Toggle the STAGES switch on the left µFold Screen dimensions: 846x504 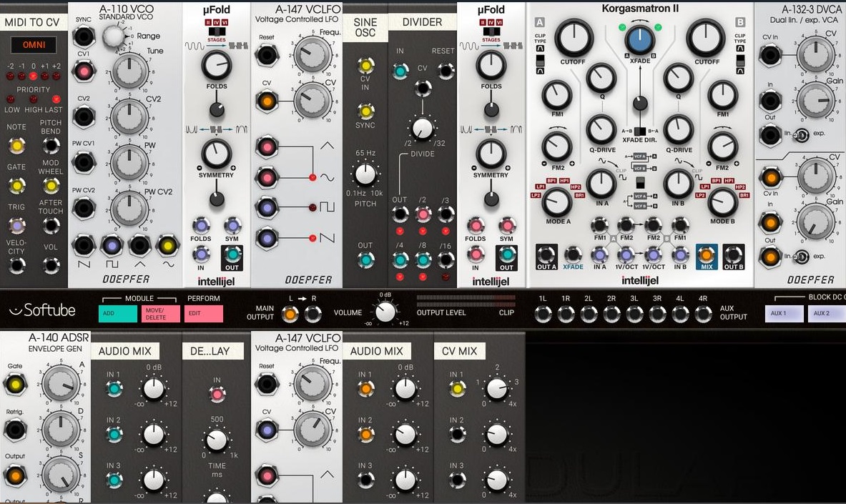tap(217, 31)
